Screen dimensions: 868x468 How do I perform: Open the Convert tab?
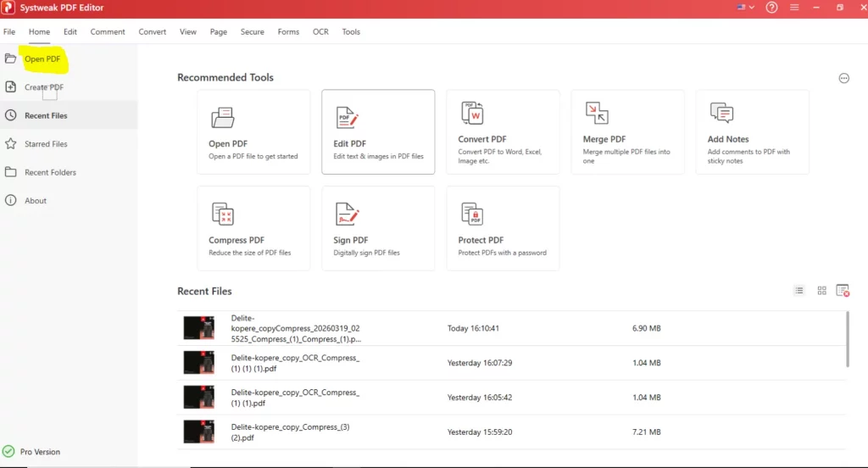pyautogui.click(x=153, y=31)
